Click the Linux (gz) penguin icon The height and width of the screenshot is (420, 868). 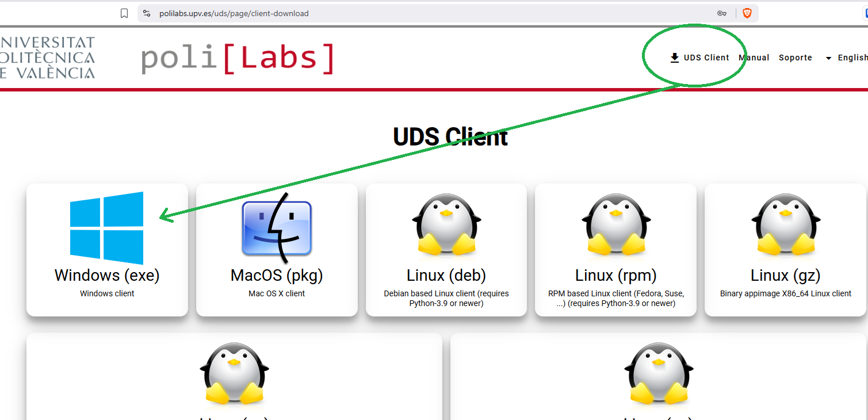pyautogui.click(x=786, y=225)
